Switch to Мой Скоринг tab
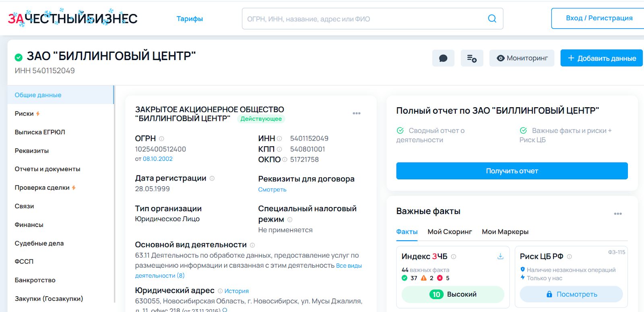 point(450,232)
